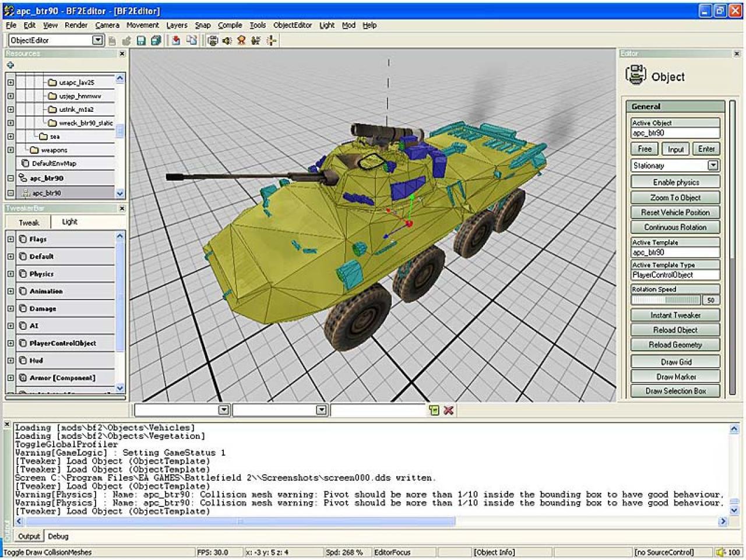Screen dimensions: 746x560
Task: Toggle Draw Marker
Action: (675, 377)
